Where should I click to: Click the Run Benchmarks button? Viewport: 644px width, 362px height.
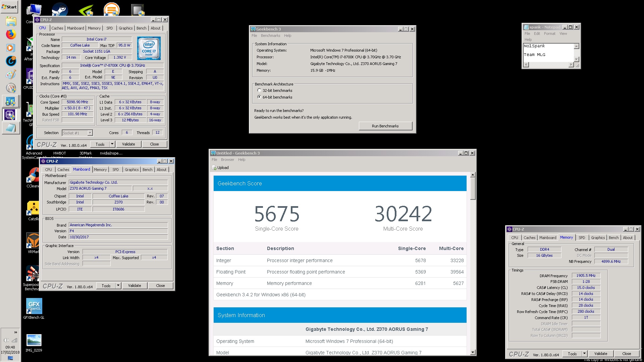tap(385, 126)
